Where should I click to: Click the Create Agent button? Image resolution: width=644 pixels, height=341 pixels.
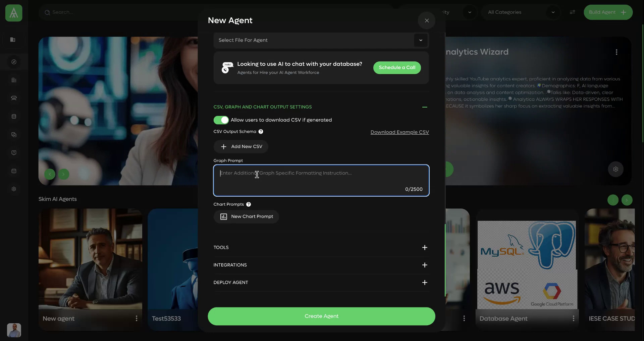click(x=321, y=316)
